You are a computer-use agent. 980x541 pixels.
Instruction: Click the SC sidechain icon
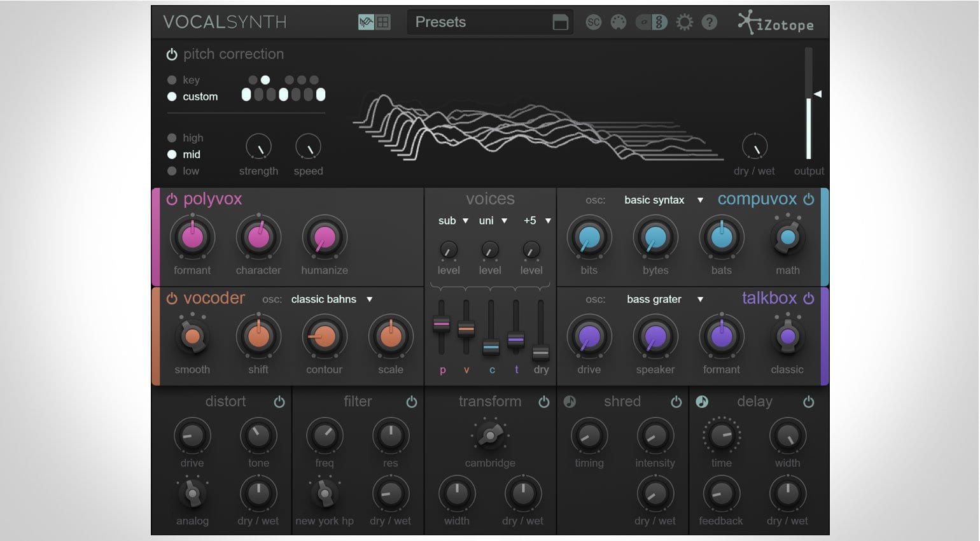(x=593, y=22)
